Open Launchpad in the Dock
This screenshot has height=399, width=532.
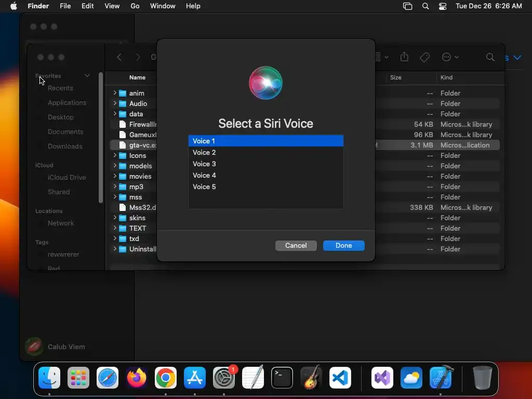tap(78, 378)
